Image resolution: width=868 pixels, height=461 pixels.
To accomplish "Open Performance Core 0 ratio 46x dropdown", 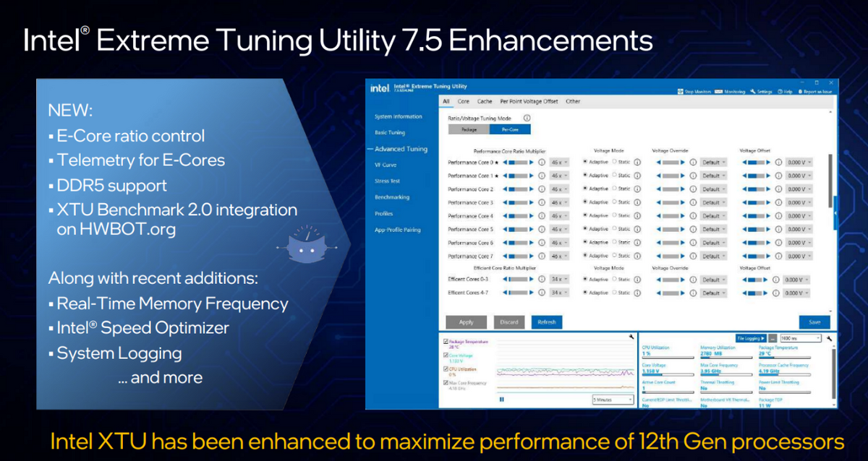I will click(558, 162).
